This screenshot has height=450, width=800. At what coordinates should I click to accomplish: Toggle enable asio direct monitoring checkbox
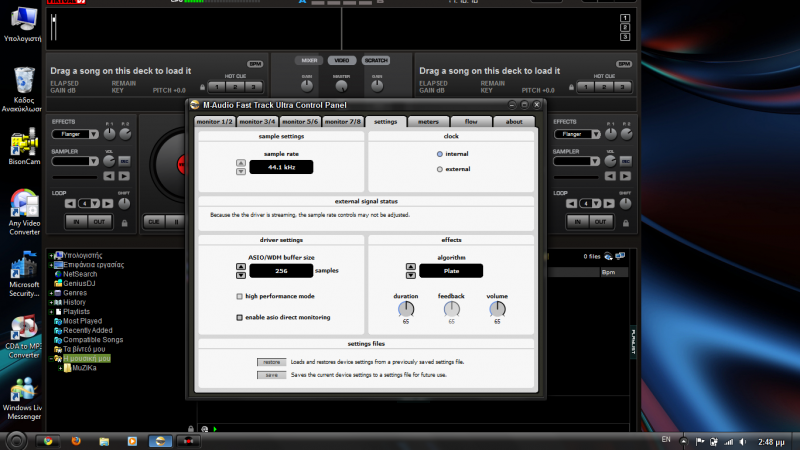click(239, 317)
